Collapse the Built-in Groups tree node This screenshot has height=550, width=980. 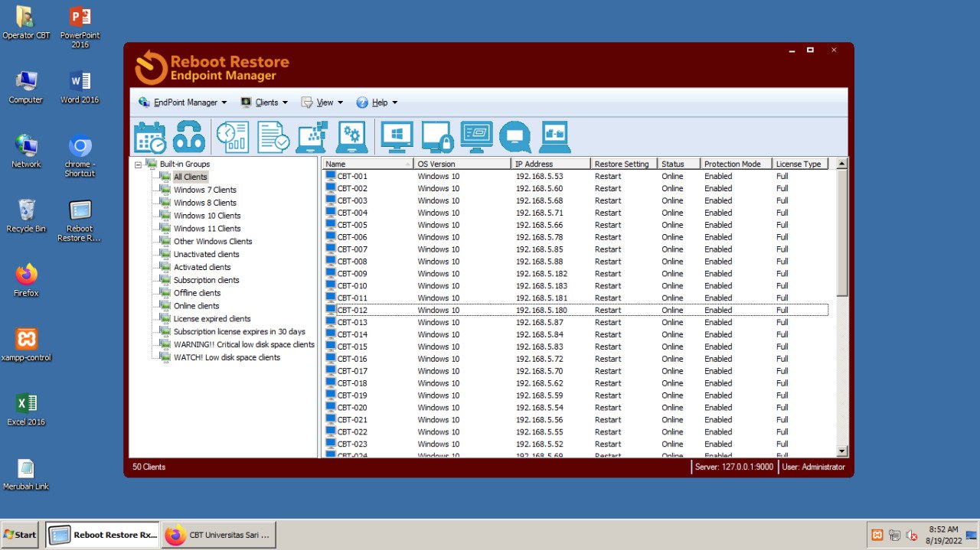pyautogui.click(x=138, y=164)
